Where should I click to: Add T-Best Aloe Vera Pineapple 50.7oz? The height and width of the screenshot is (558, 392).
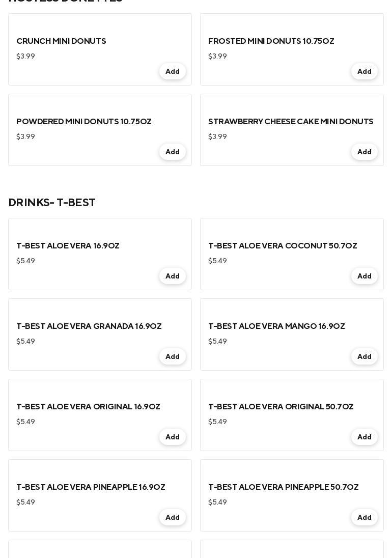364,518
